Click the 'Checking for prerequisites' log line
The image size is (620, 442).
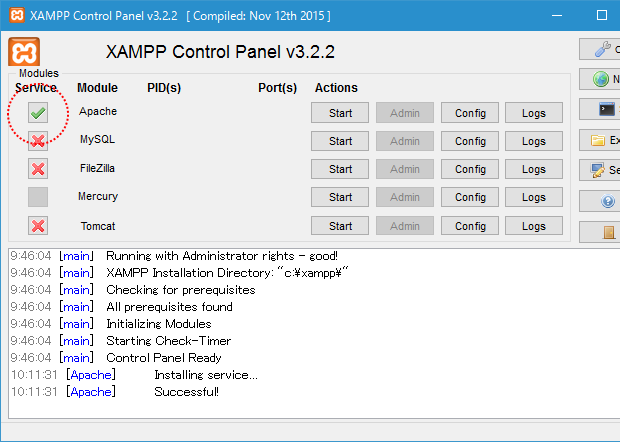[x=181, y=290]
